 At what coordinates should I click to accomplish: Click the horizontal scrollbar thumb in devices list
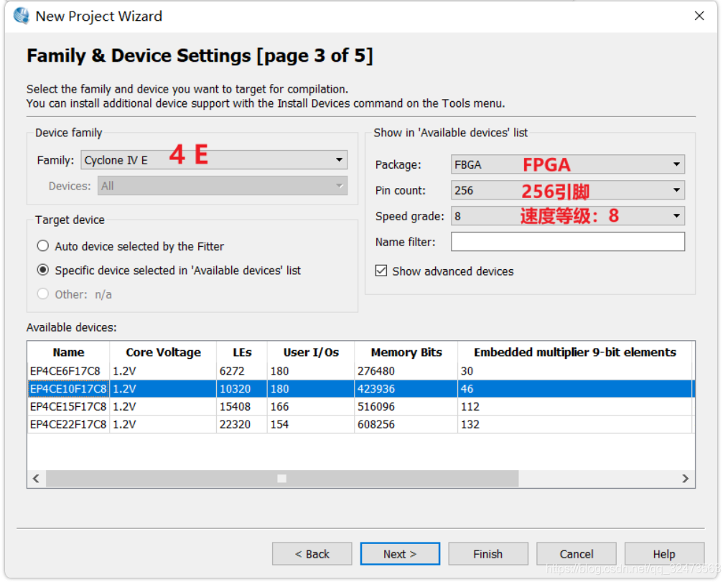point(282,479)
